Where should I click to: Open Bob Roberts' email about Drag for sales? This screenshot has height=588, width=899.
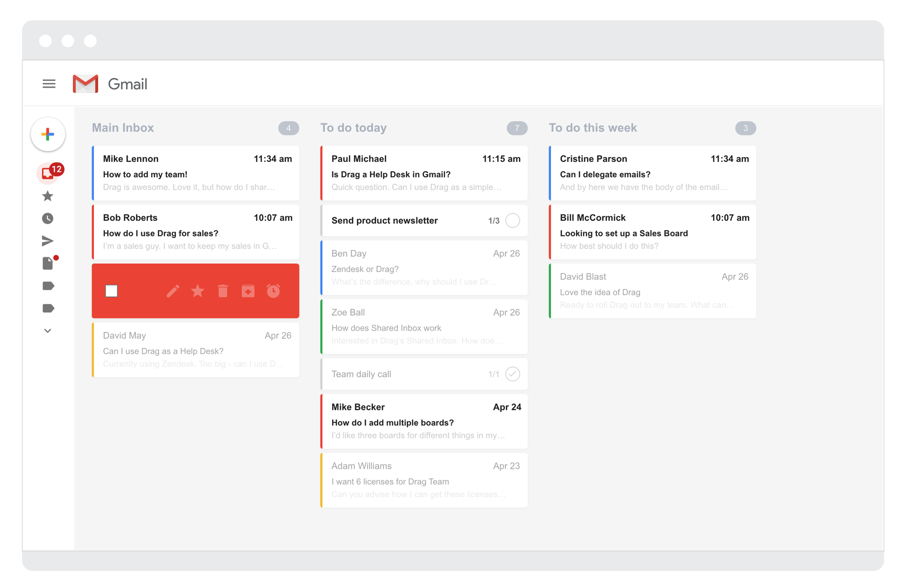196,232
